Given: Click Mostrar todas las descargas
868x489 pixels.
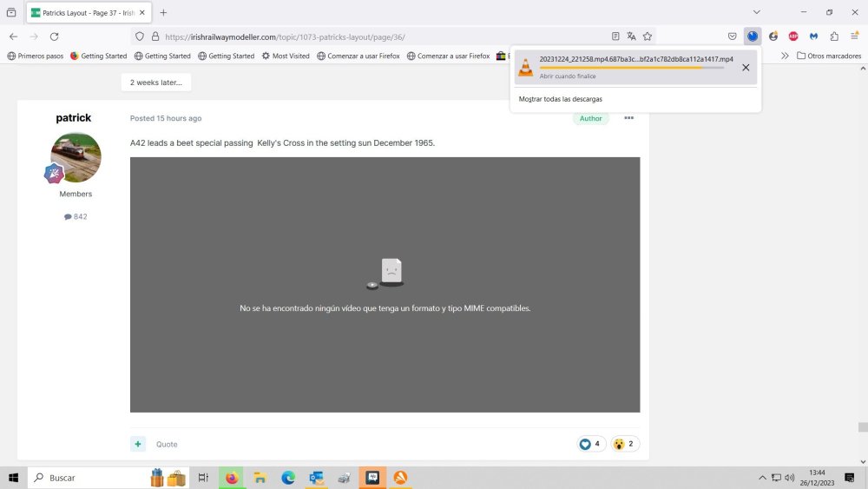Looking at the screenshot, I should tap(560, 99).
